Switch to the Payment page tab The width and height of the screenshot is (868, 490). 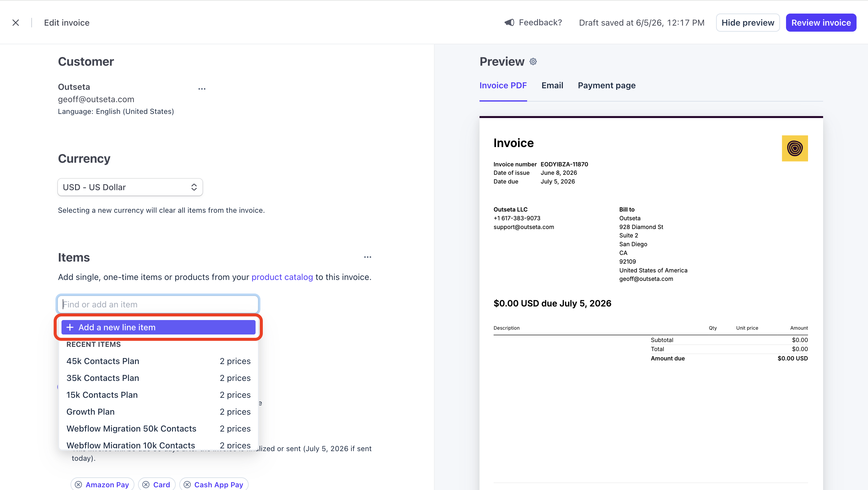pos(606,86)
